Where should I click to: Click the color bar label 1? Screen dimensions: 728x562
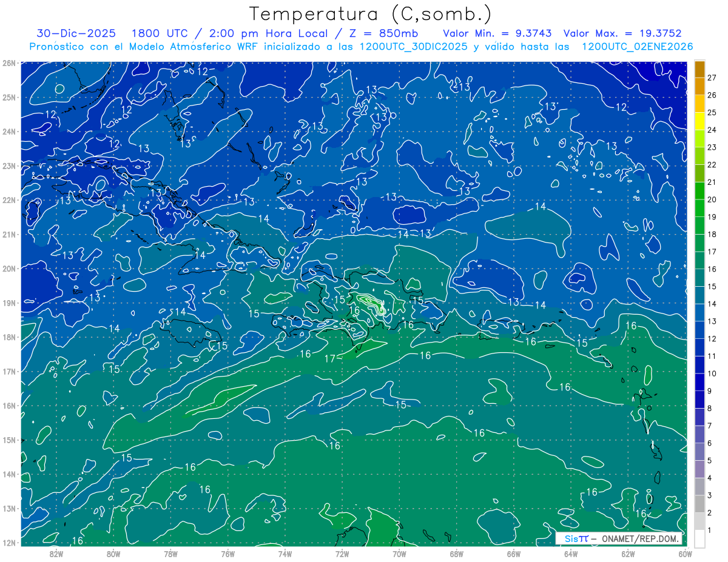click(709, 530)
